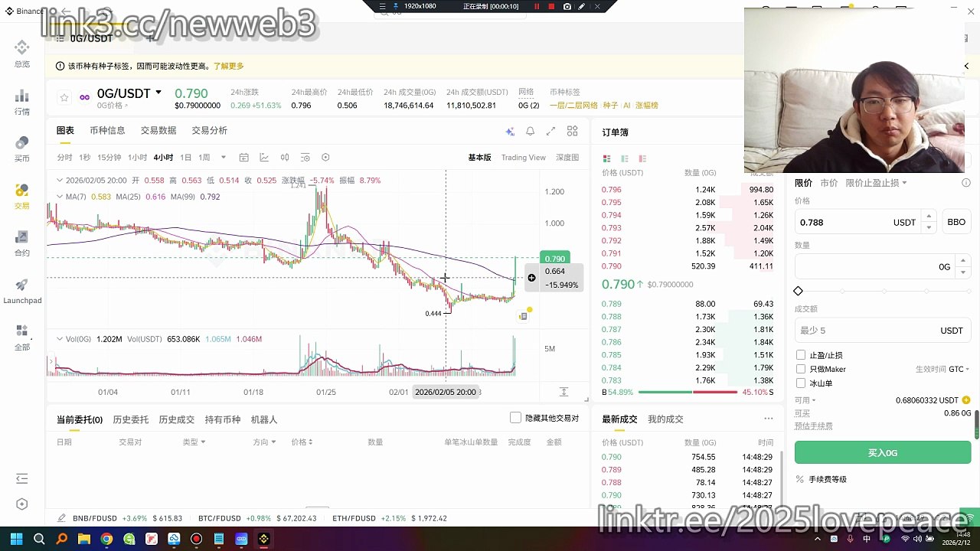980x551 pixels.
Task: Switch chart to Trading View mode
Action: (524, 158)
